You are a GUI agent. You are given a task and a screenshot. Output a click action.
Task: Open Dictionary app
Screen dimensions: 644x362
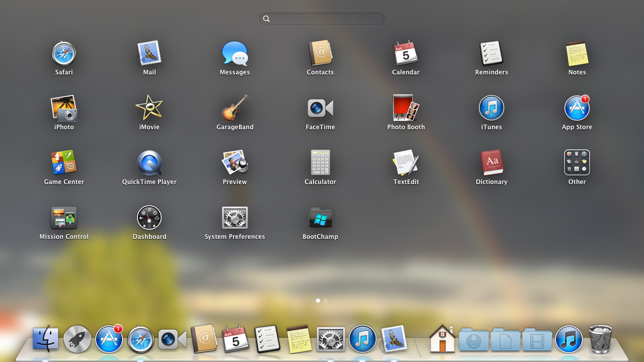point(492,163)
